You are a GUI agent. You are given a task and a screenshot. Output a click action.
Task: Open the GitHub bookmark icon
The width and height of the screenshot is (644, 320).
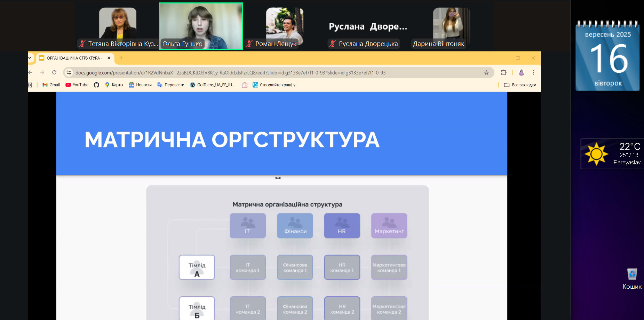(96, 85)
